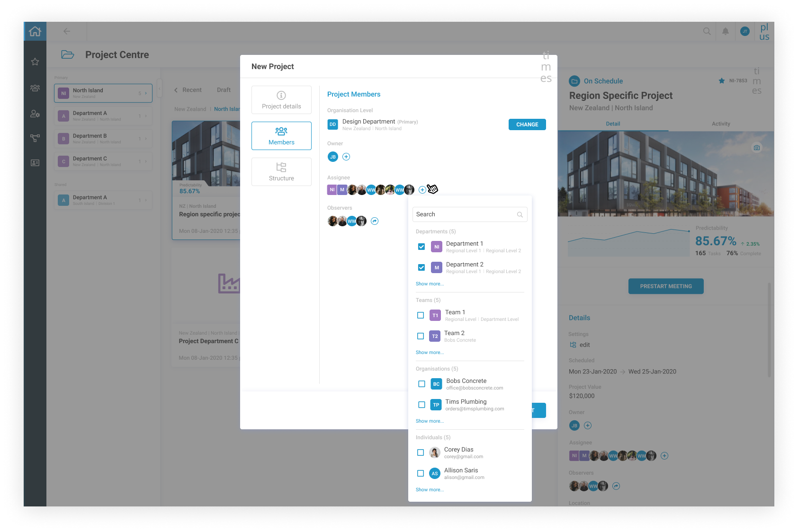The image size is (798, 532).
Task: Uncheck Department 2 checkbox
Action: [x=421, y=267]
